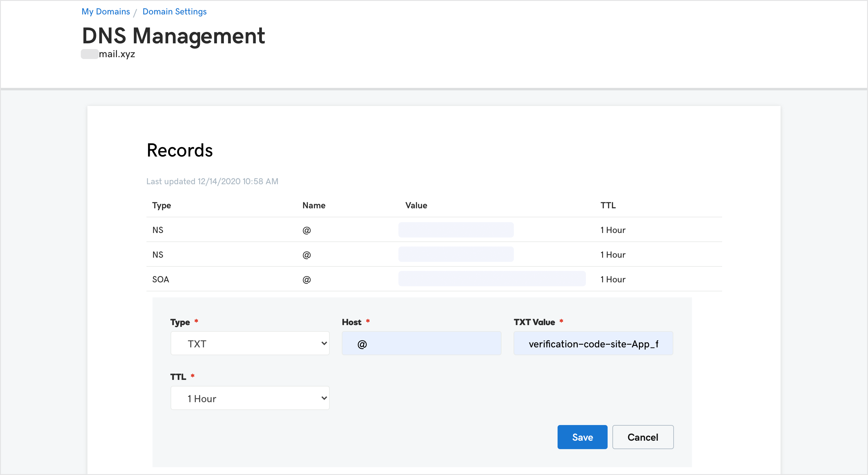Open the TTL dropdown
This screenshot has height=475, width=868.
point(250,398)
